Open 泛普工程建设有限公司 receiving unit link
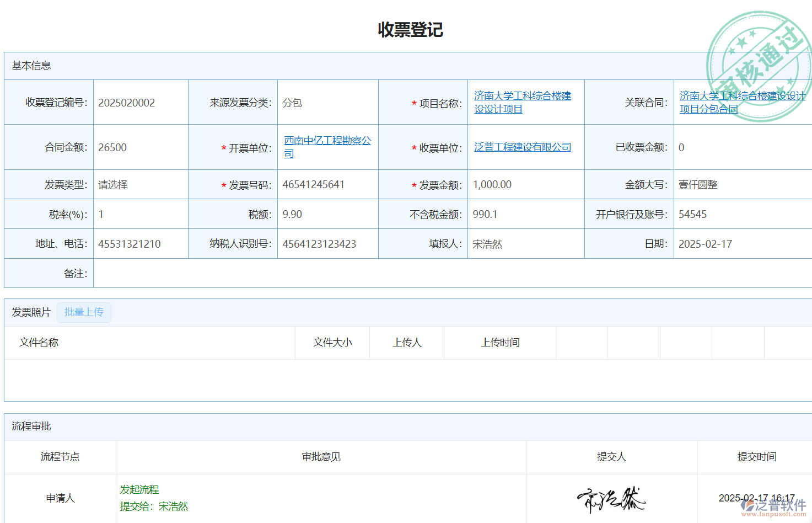The image size is (812, 523). 522,147
